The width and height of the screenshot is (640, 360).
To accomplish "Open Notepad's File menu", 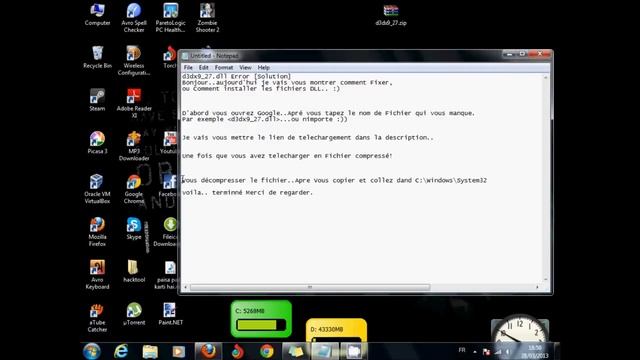I will 188,68.
